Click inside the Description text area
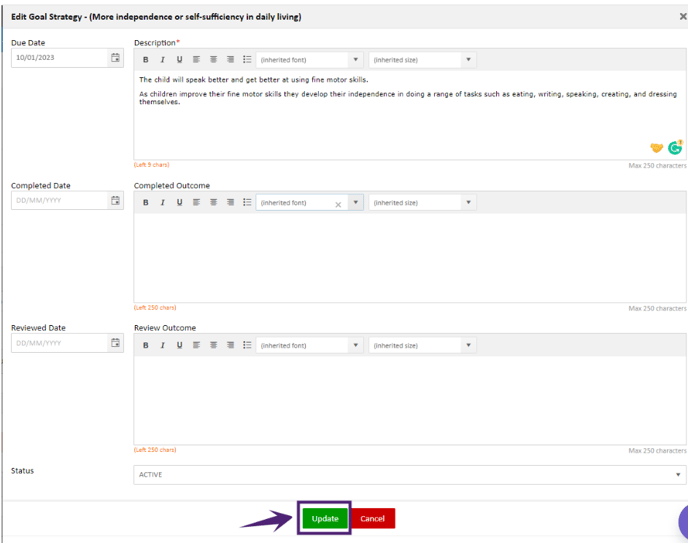Image resolution: width=688 pixels, height=543 pixels. (x=410, y=115)
